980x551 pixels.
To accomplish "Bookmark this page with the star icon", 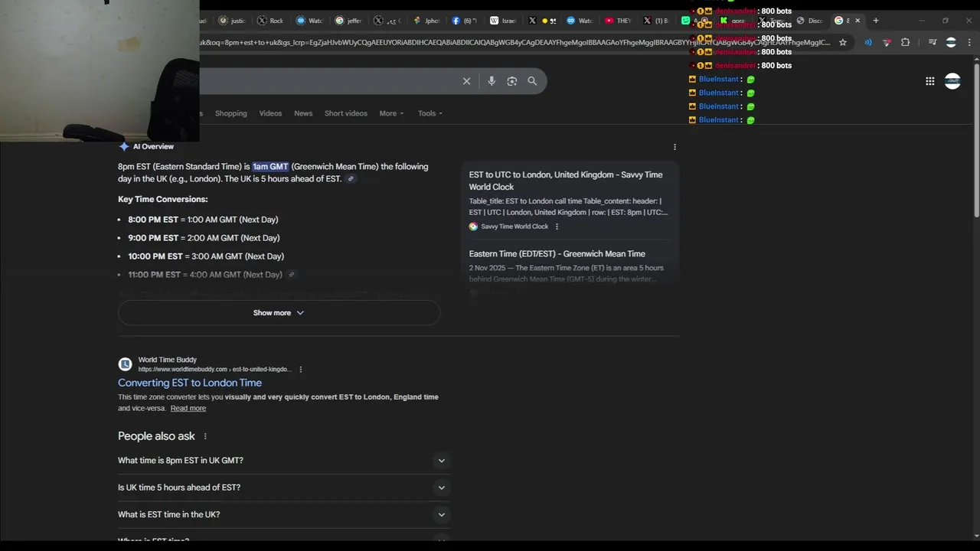I will coord(843,43).
